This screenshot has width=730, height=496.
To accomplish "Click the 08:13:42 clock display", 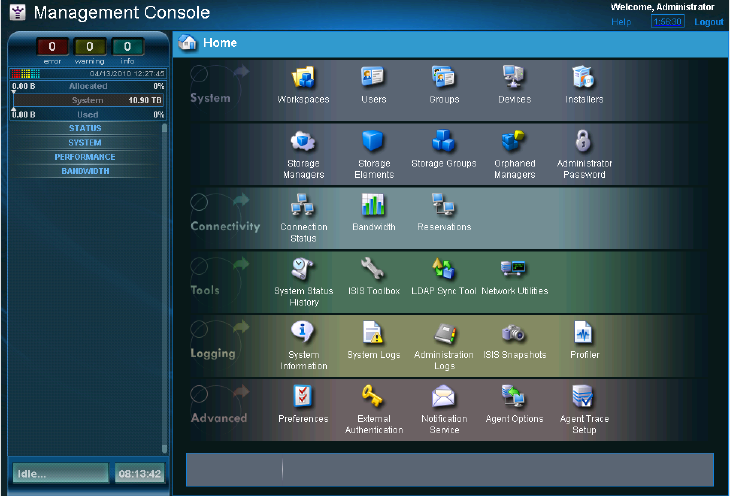I will [140, 474].
